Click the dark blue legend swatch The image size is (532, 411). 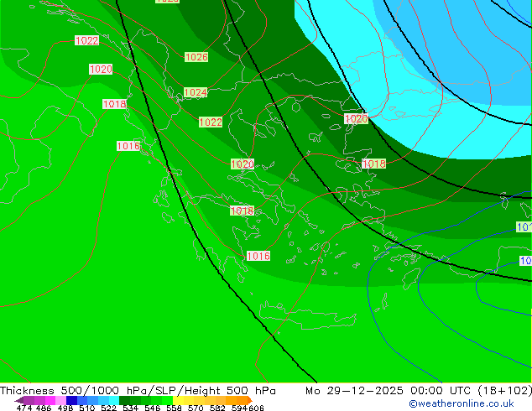(x=71, y=400)
